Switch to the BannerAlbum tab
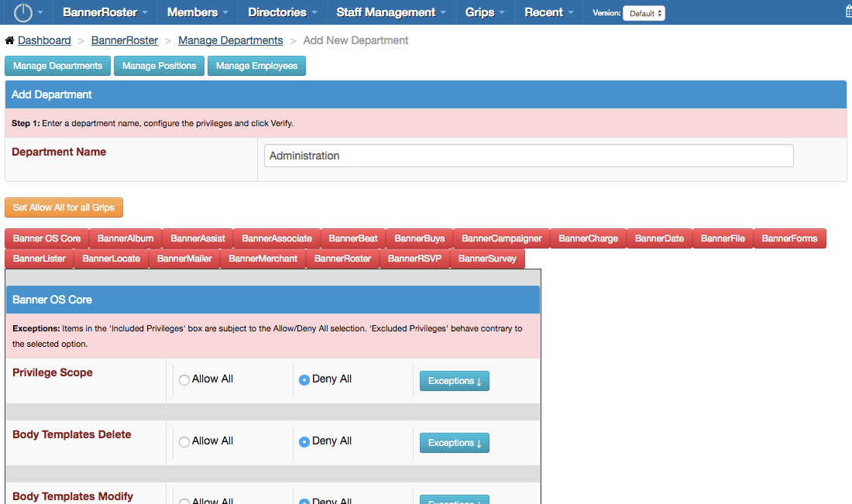852x504 pixels. point(125,238)
